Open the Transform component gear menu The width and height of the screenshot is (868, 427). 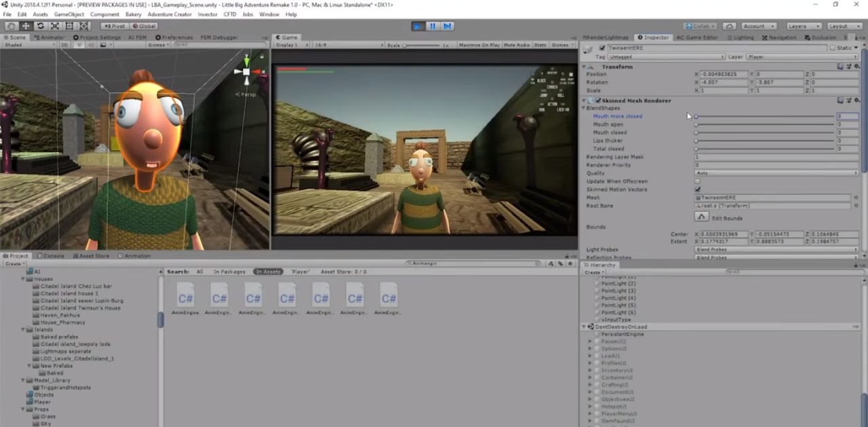856,67
